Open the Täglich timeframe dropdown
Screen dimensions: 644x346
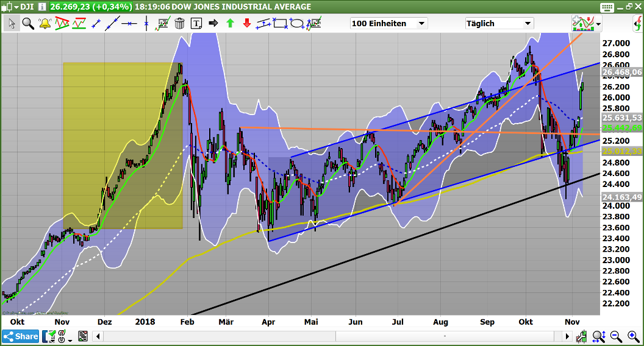coord(499,23)
